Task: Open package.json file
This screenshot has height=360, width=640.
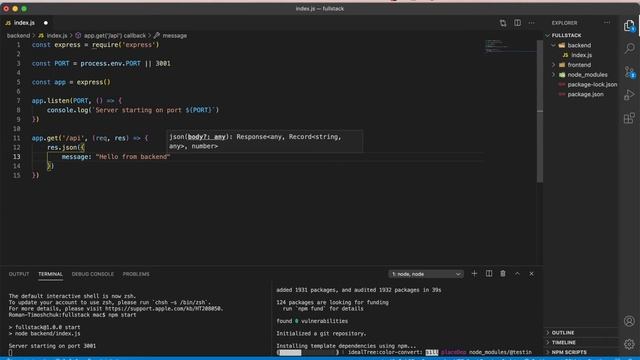Action: point(585,94)
